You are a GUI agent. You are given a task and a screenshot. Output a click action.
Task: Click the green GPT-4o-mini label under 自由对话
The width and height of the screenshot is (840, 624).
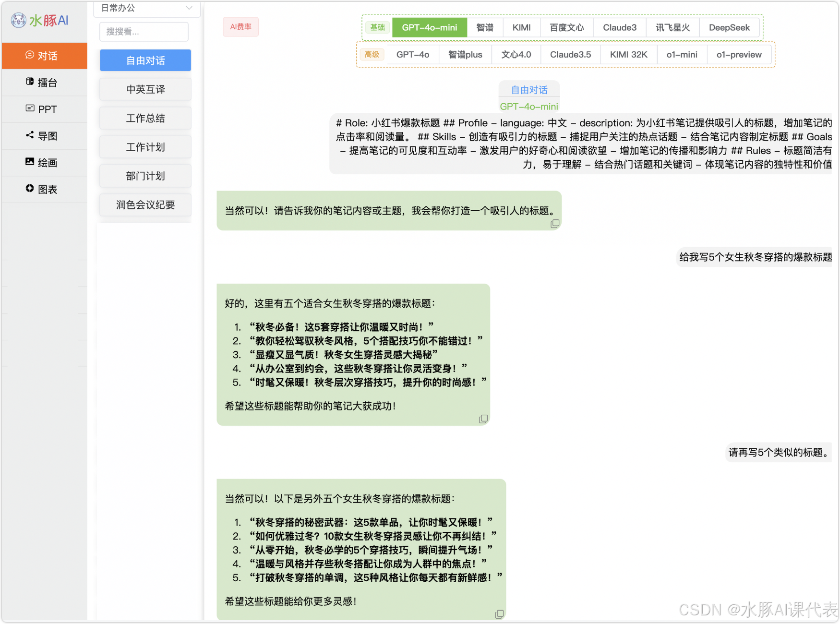529,107
